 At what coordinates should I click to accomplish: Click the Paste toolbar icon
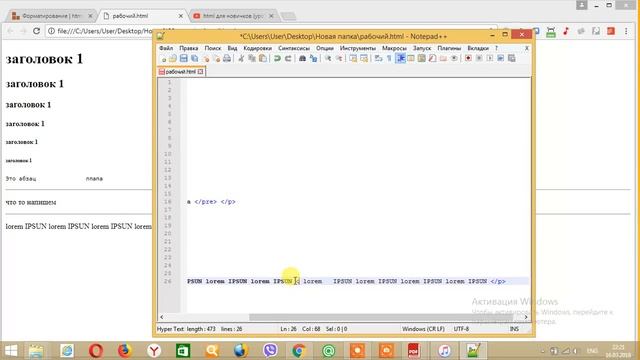coord(263,58)
